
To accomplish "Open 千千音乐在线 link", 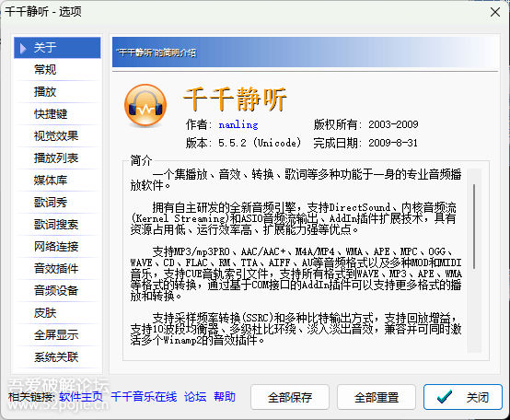I will pos(144,397).
